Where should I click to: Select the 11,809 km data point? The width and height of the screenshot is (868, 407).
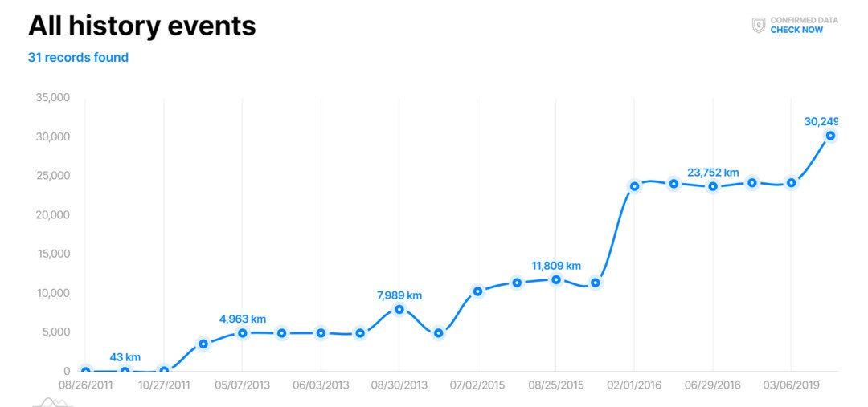click(556, 279)
